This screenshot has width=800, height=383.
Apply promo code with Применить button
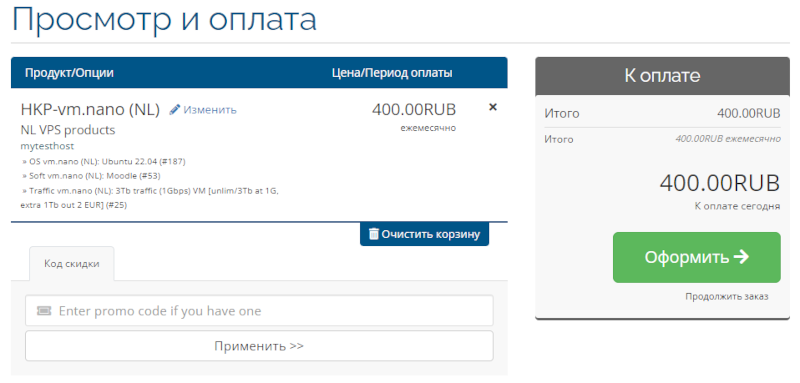259,346
